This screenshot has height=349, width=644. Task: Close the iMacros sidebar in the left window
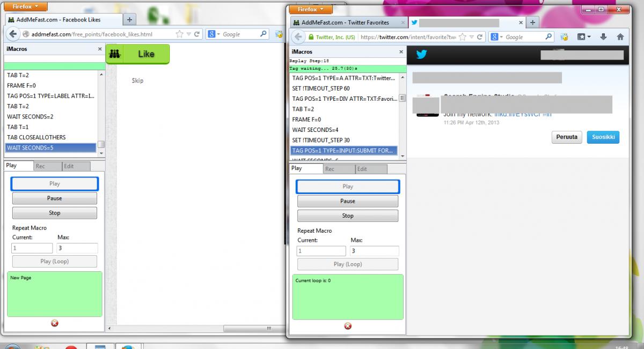[99, 49]
